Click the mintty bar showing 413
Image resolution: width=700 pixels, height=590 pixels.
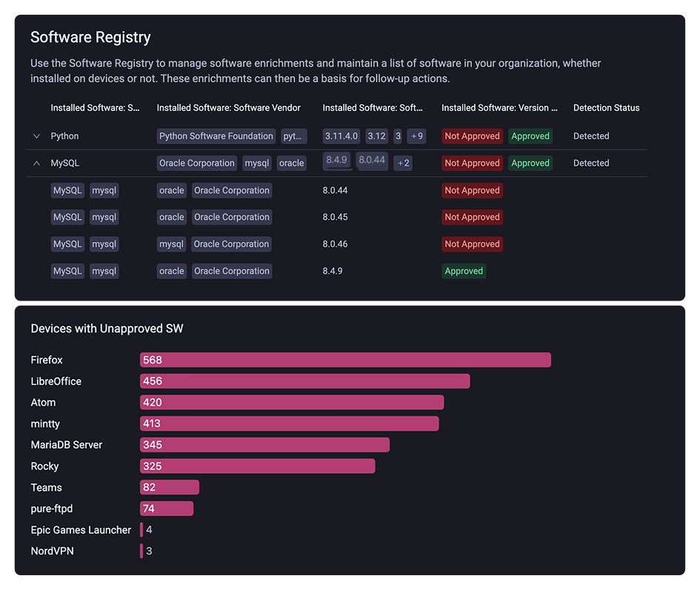click(290, 423)
